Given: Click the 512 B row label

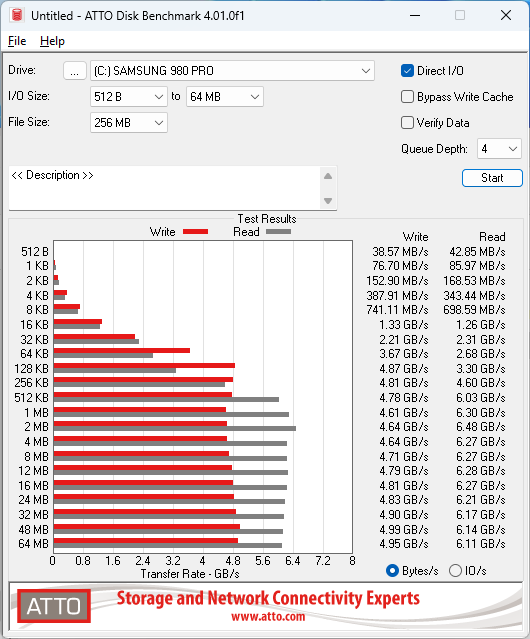Looking at the screenshot, I should click(x=35, y=251).
